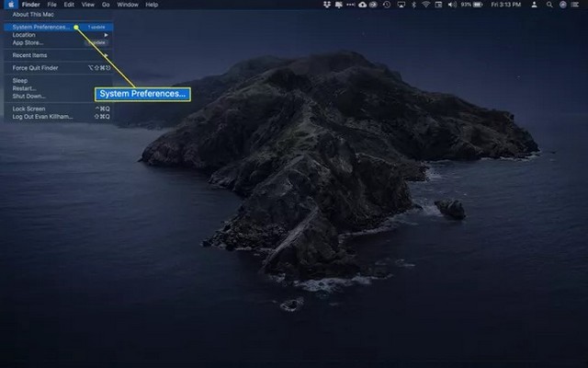Open the App Store menu entry

click(28, 42)
